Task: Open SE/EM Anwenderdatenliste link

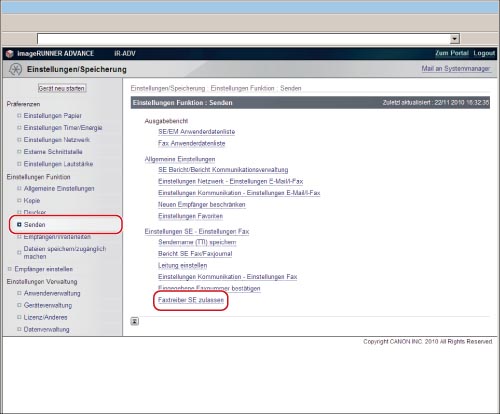Action: 197,132
